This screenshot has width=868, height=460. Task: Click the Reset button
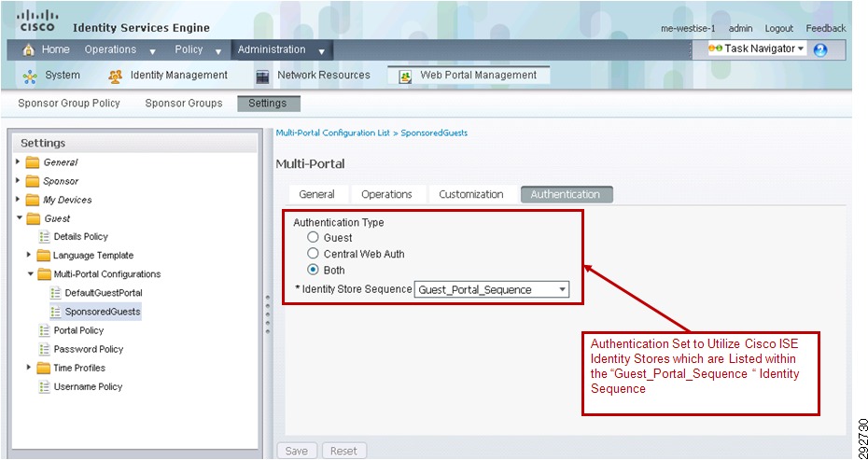pos(343,452)
